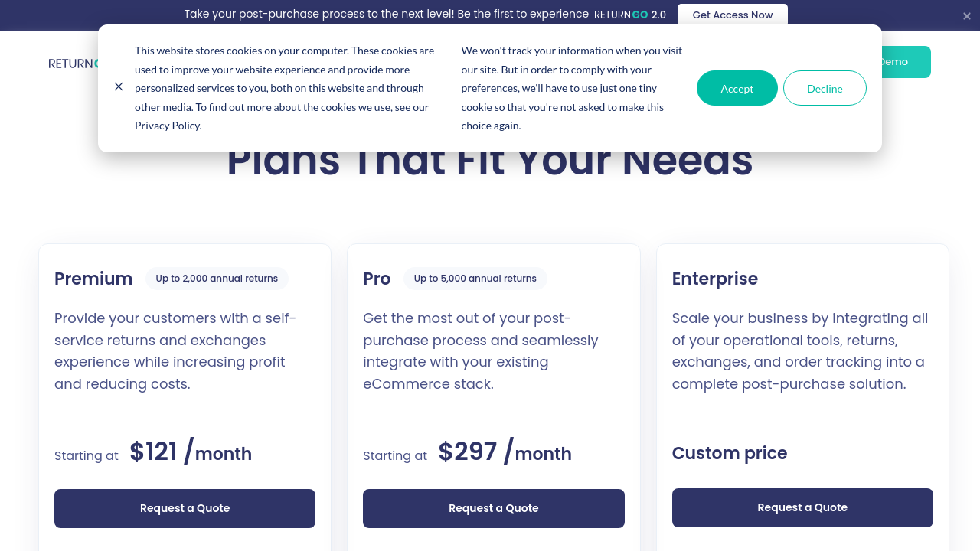Decline the cookie tracking
The height and width of the screenshot is (551, 980).
click(825, 88)
